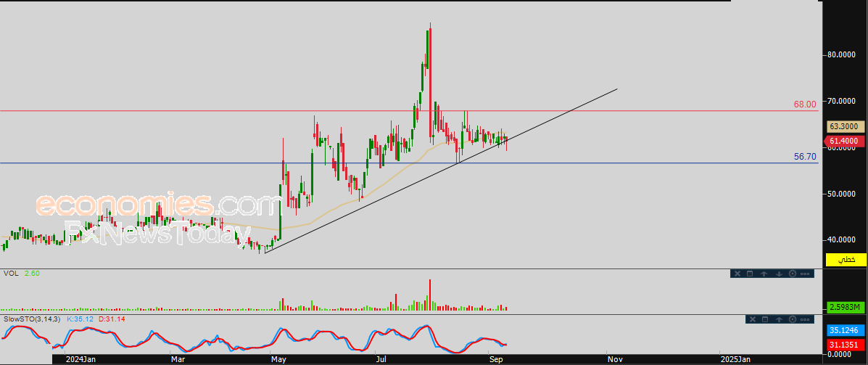The height and width of the screenshot is (365, 868).
Task: Click the 61.4000 current price tag
Action: coord(843,142)
